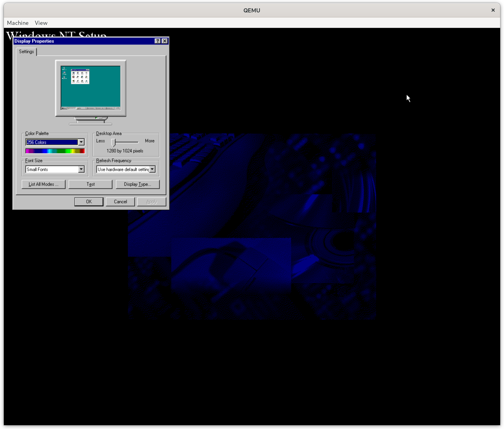Click the color spectrum bar
This screenshot has width=504, height=429.
(x=55, y=151)
